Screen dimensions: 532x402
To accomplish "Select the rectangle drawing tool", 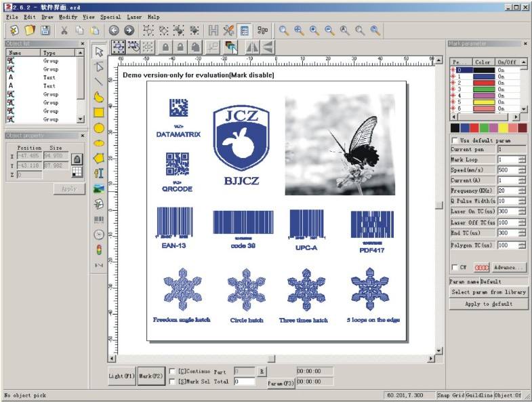I will [x=99, y=112].
